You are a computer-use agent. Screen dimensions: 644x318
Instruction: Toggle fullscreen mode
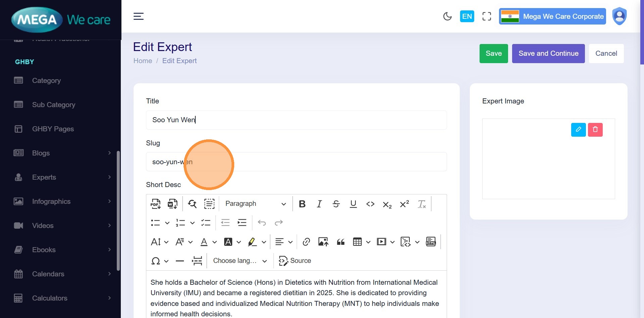pyautogui.click(x=487, y=16)
